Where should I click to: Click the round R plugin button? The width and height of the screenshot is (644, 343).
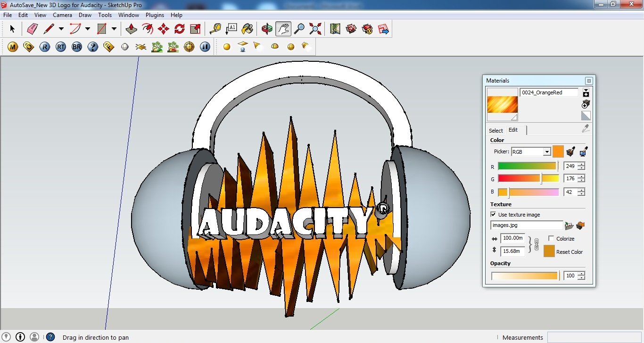(45, 47)
